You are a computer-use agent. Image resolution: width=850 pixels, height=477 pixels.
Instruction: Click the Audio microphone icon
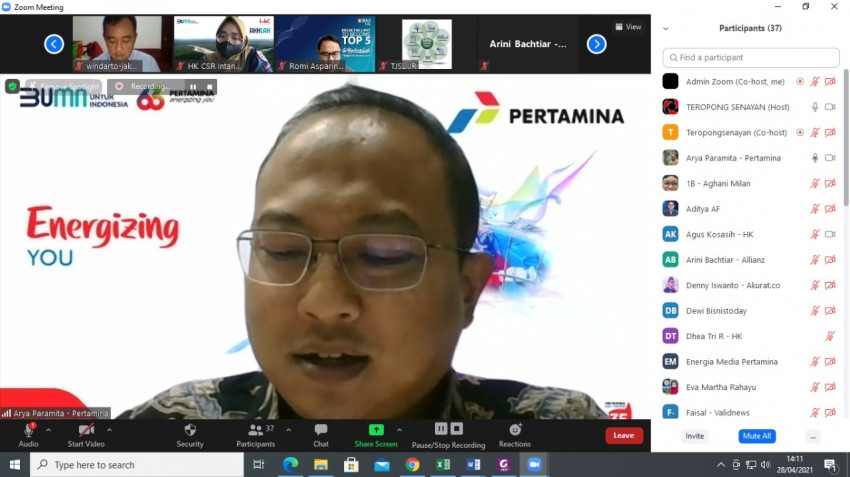[28, 430]
